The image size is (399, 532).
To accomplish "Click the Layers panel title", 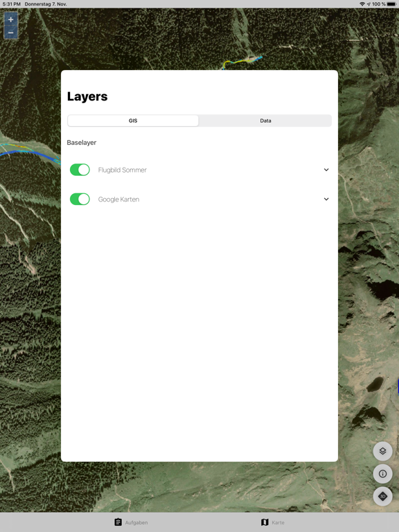I will point(87,96).
